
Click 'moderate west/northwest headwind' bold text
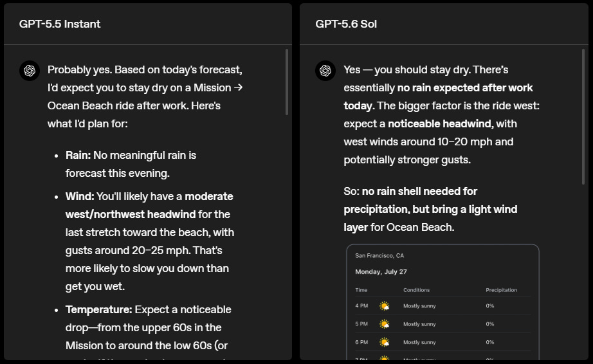tap(149, 205)
